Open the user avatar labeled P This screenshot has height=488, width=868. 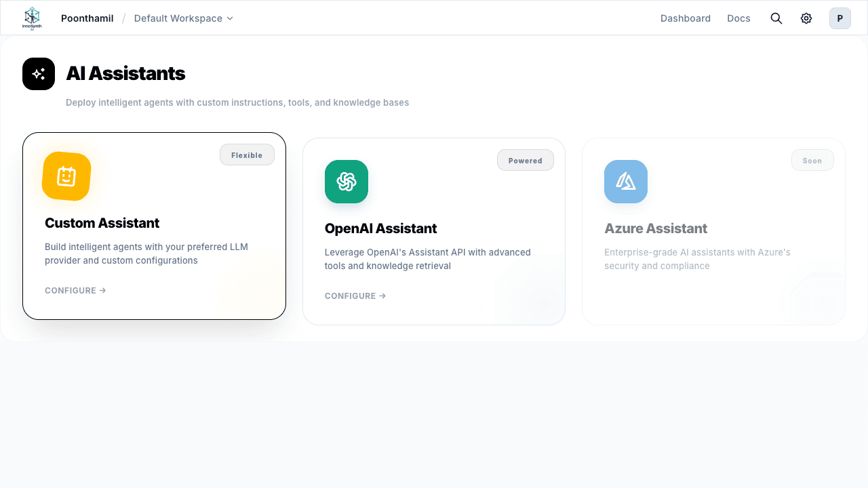coord(840,18)
